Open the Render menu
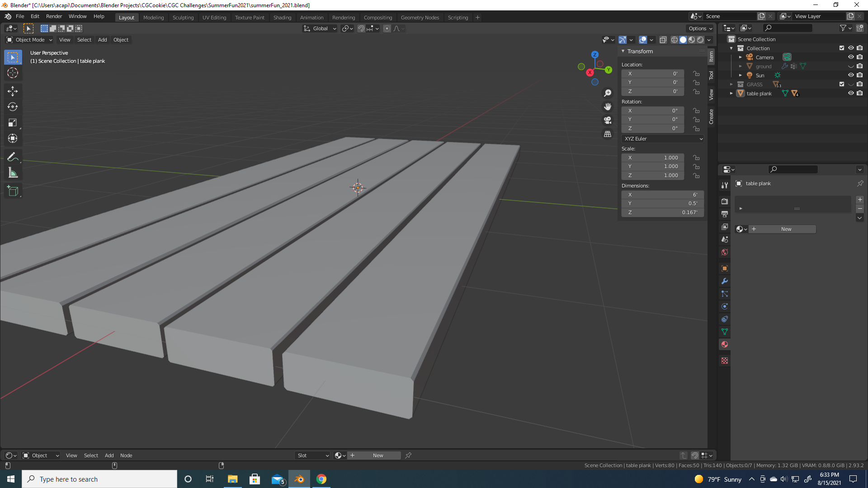This screenshot has width=868, height=488. tap(54, 16)
